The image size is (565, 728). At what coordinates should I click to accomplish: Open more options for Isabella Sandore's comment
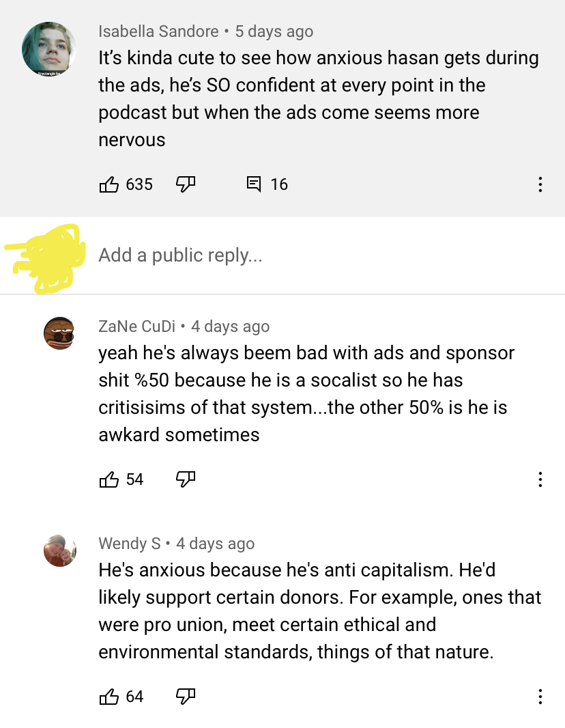click(540, 184)
